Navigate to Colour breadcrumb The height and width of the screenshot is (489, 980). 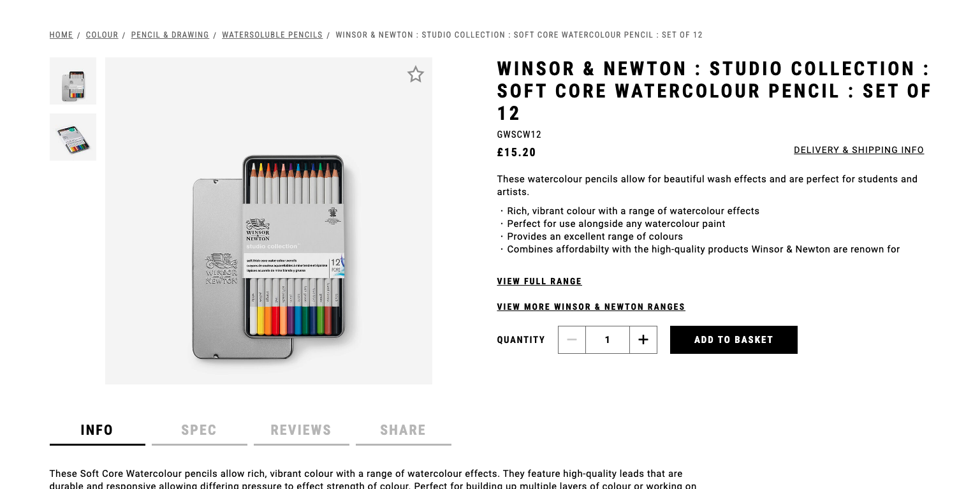(x=102, y=35)
